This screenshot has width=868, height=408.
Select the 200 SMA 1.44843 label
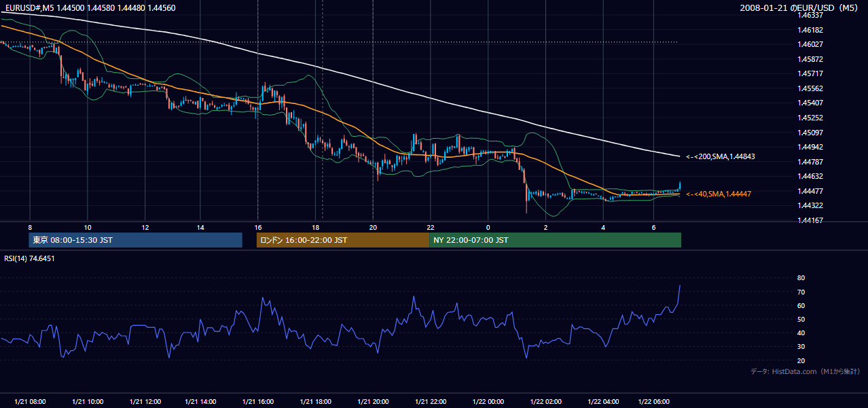721,156
